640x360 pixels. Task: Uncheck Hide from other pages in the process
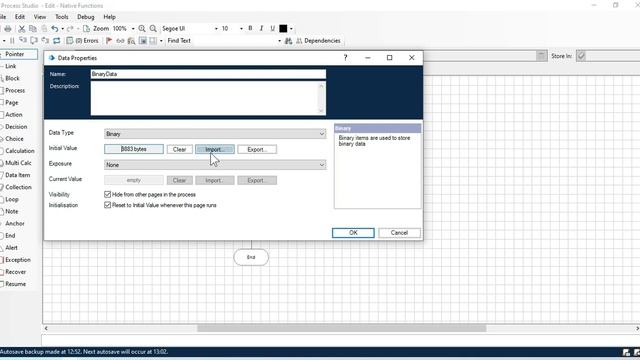(x=108, y=194)
